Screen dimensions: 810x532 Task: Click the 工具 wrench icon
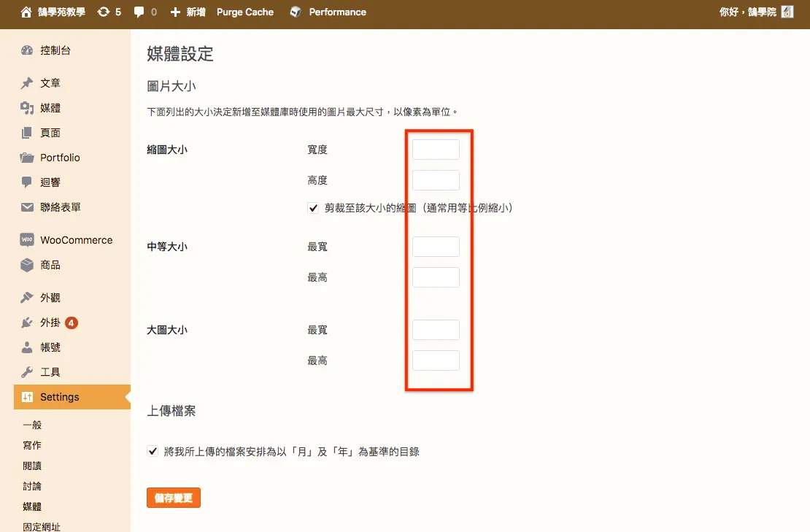27,372
